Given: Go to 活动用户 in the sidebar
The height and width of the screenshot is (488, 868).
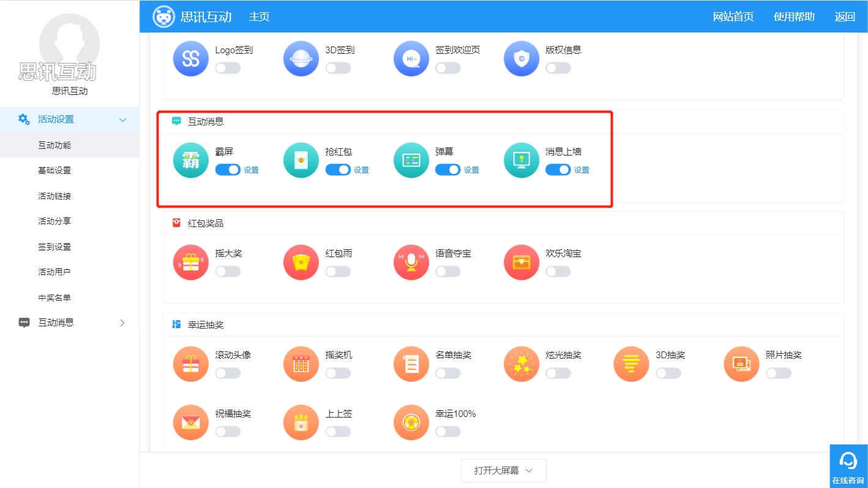Looking at the screenshot, I should (x=70, y=272).
